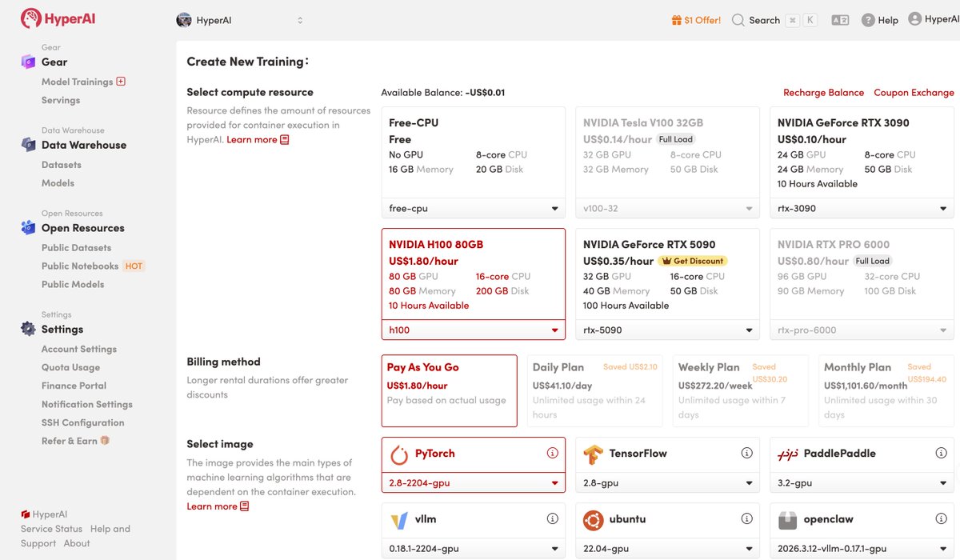Viewport: 960px width, 560px height.
Task: Click the PyTorch logo icon
Action: coord(399,455)
